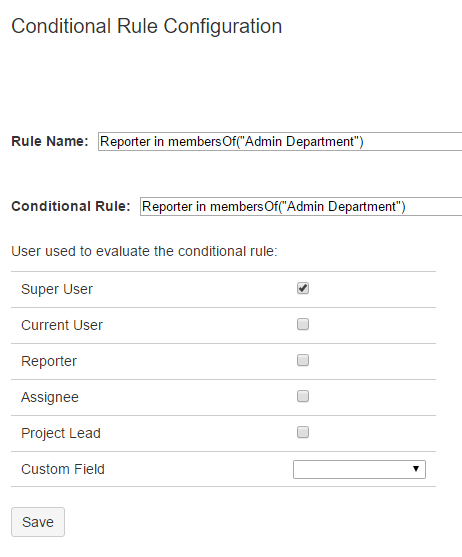The image size is (462, 557).
Task: Click the "Reporter" row label text
Action: 49,361
